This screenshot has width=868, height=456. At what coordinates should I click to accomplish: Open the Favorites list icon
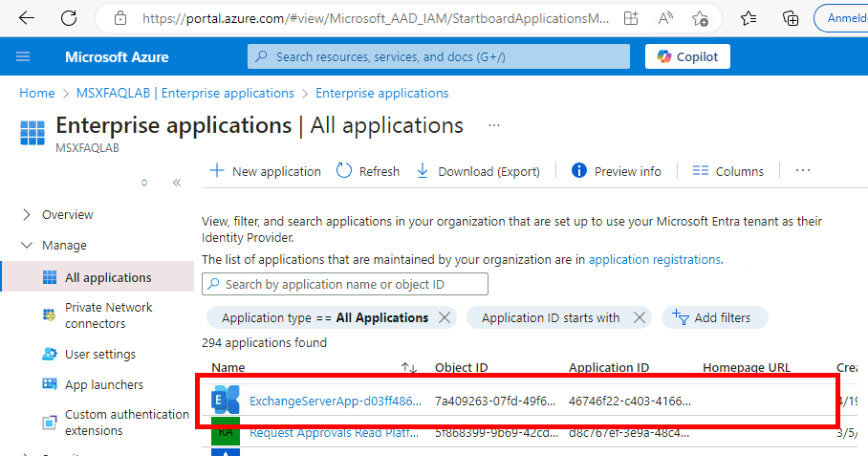[x=749, y=18]
